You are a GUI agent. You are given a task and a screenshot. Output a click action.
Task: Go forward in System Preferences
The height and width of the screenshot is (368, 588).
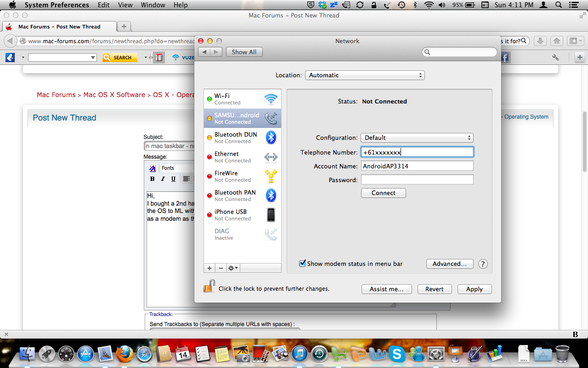point(216,52)
